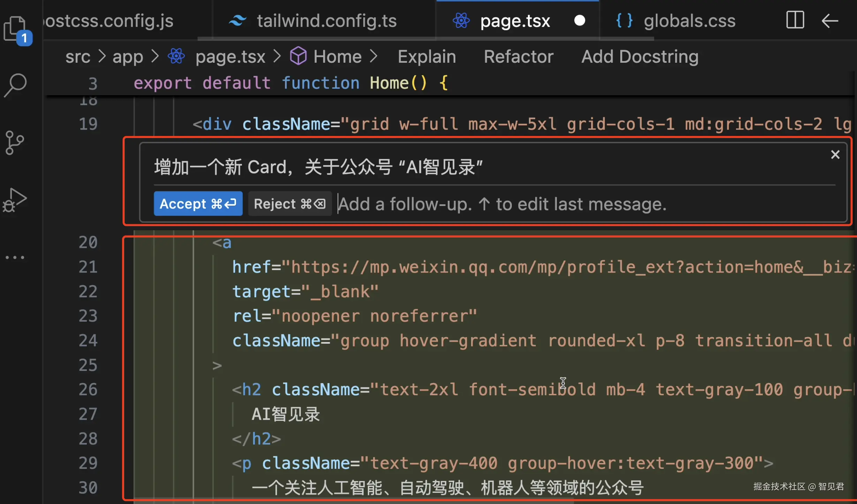The width and height of the screenshot is (857, 504).
Task: Click the Explain action link
Action: (x=426, y=57)
